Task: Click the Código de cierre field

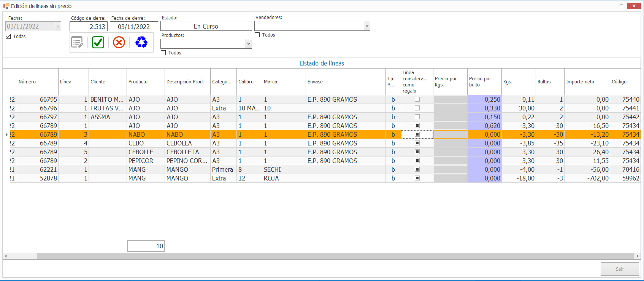Action: pyautogui.click(x=89, y=27)
